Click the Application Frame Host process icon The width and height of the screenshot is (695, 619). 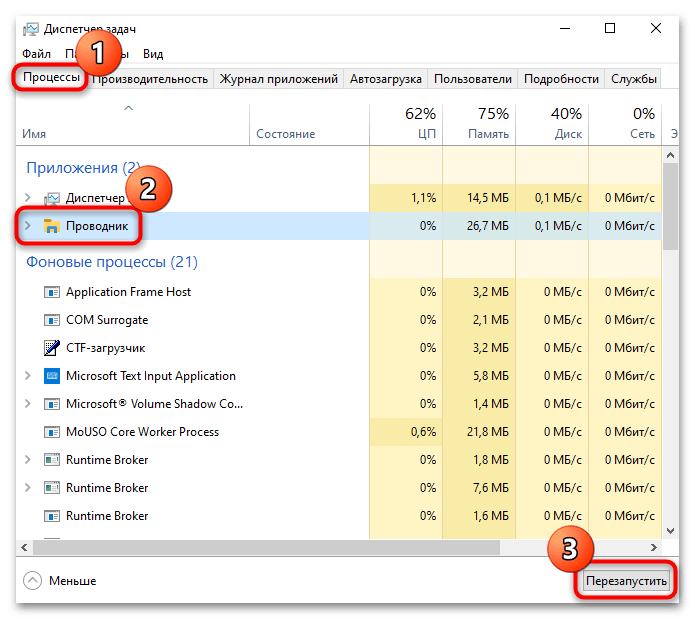click(x=52, y=292)
